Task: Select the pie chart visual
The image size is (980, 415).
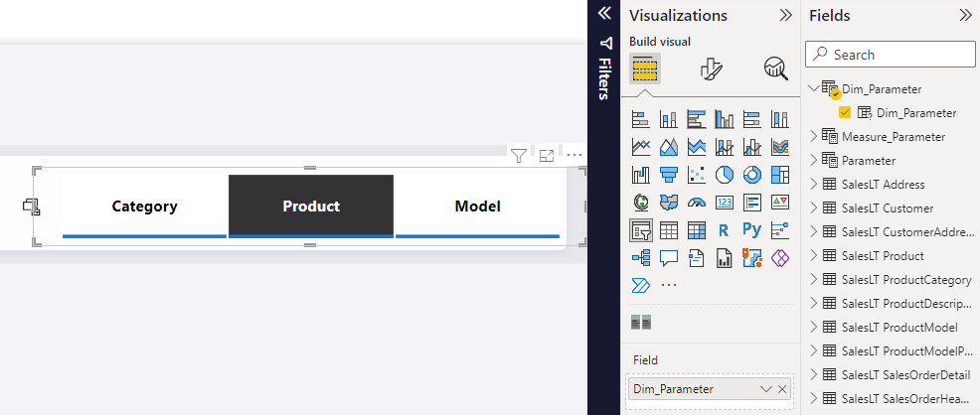Action: [725, 175]
